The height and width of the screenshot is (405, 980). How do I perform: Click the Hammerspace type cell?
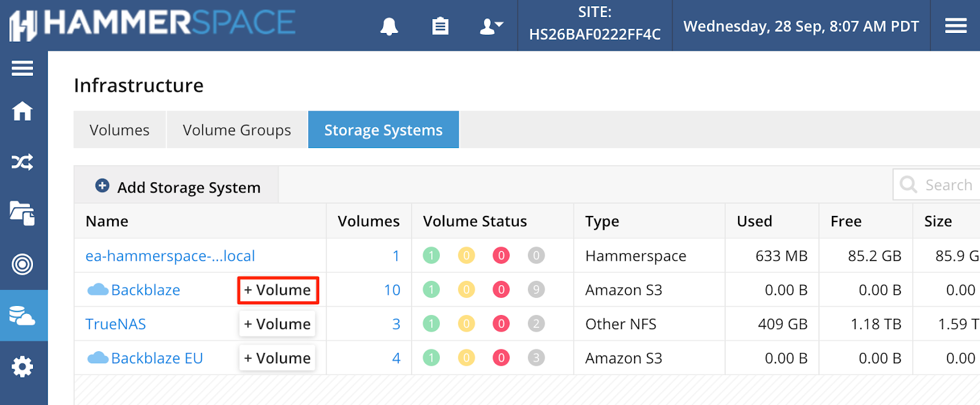pyautogui.click(x=636, y=256)
